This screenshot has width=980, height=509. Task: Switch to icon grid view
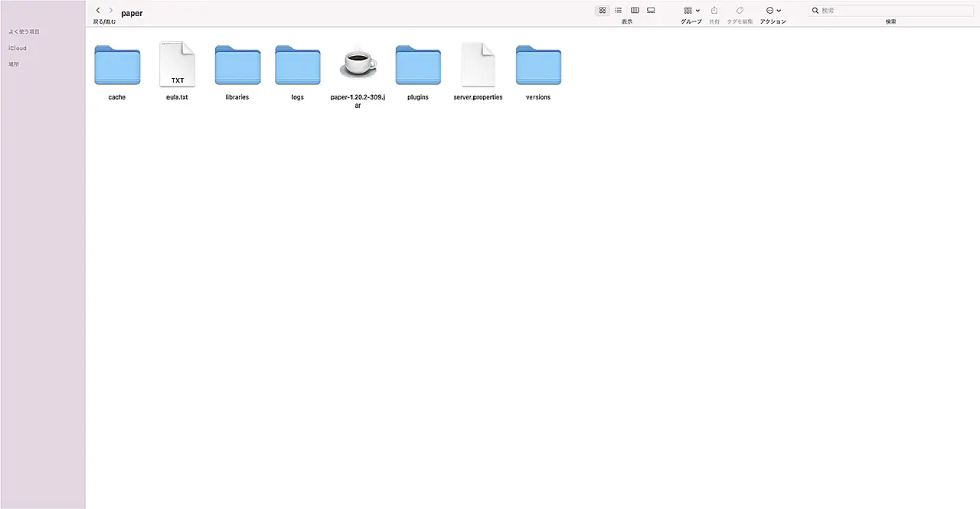(x=603, y=11)
